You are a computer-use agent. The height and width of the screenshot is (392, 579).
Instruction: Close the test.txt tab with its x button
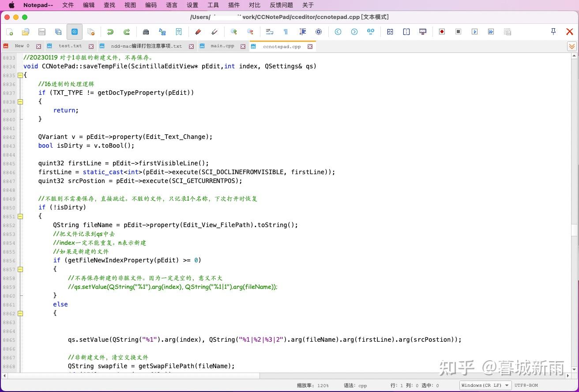[x=90, y=46]
